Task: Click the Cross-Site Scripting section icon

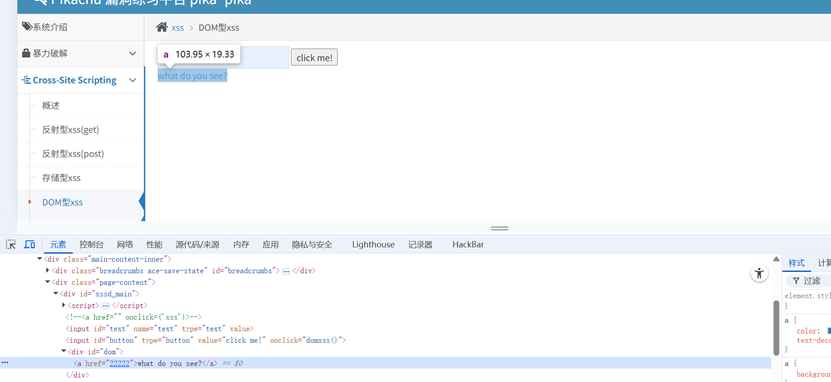Action: point(26,80)
